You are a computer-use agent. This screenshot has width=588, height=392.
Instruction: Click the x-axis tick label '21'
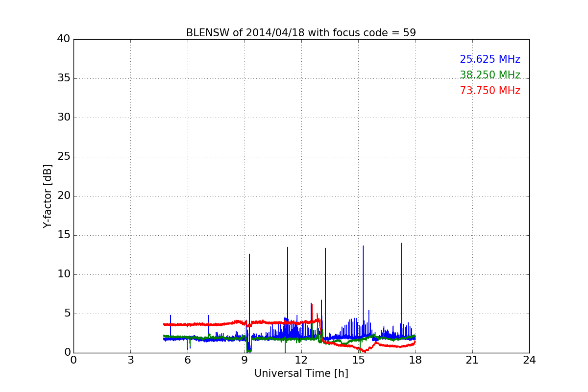click(472, 360)
